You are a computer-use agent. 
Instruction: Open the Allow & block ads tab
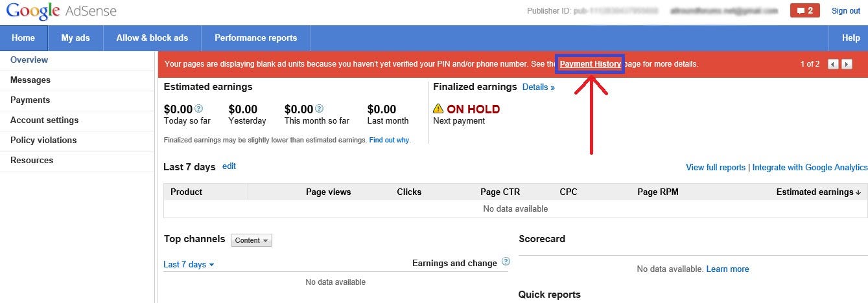(152, 38)
